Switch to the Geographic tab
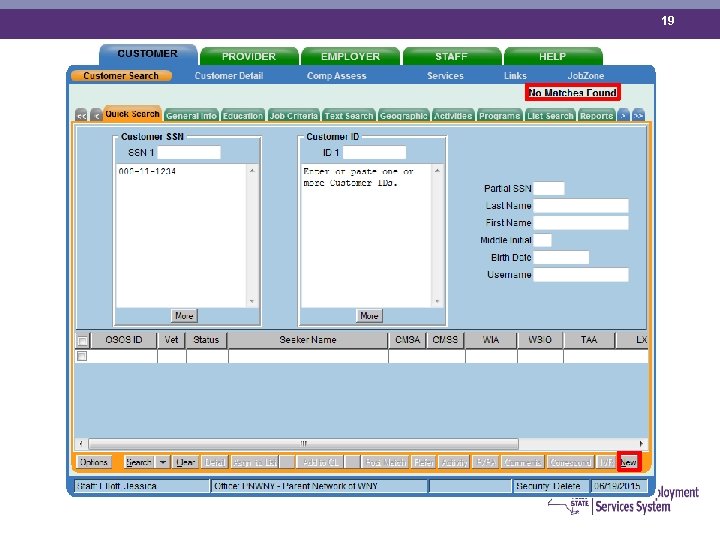This screenshot has height=540, width=720. click(x=404, y=116)
